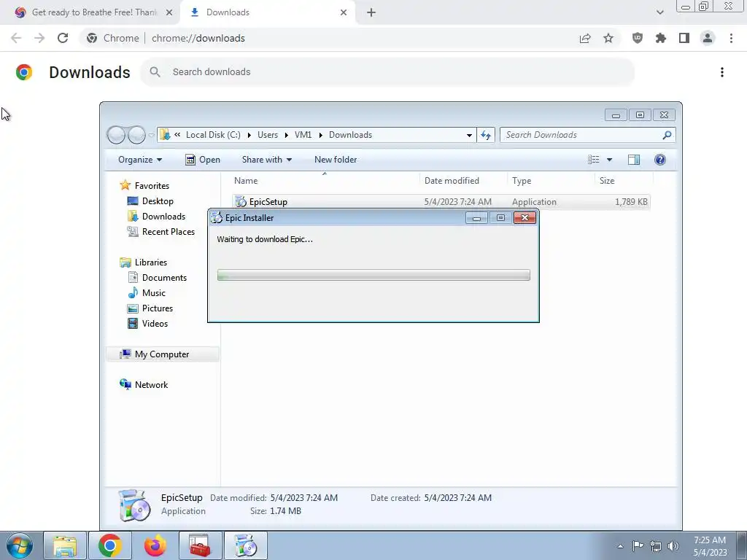747x560 pixels.
Task: Sort by the Type column header
Action: click(551, 181)
